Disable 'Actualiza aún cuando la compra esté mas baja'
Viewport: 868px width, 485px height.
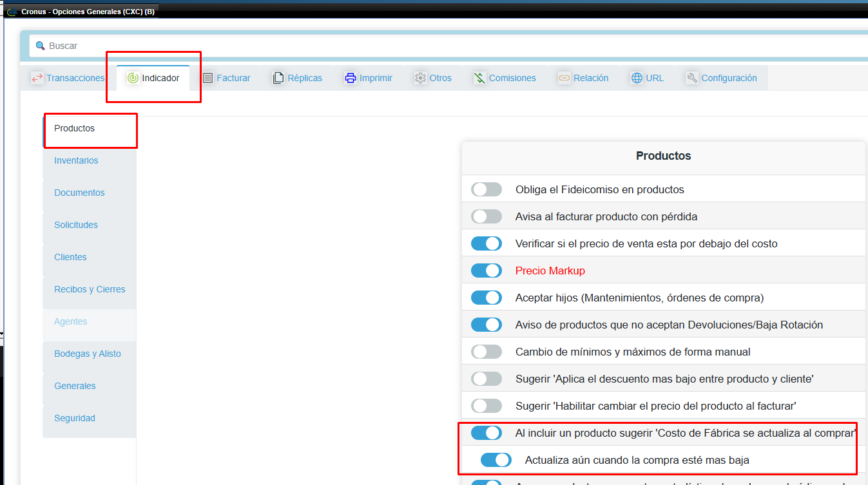(x=496, y=460)
